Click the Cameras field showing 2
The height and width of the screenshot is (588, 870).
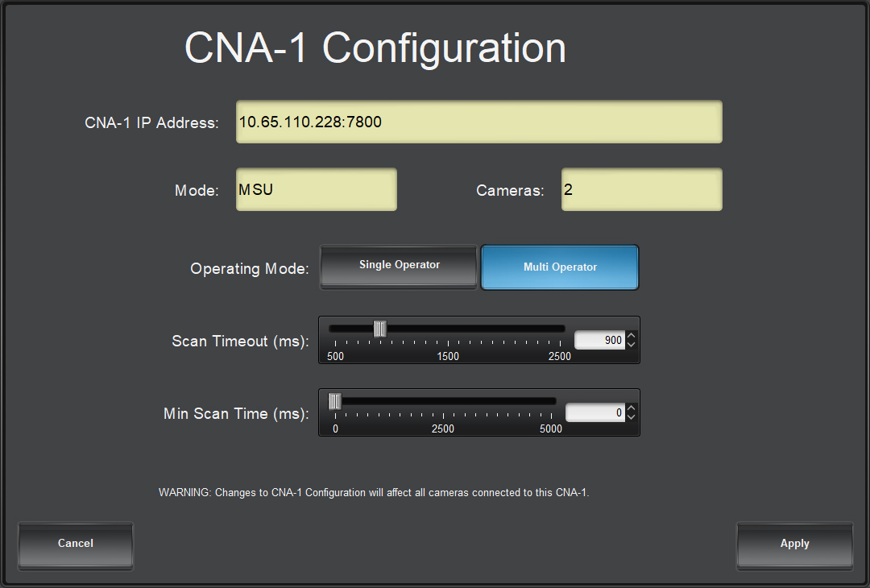tap(641, 189)
